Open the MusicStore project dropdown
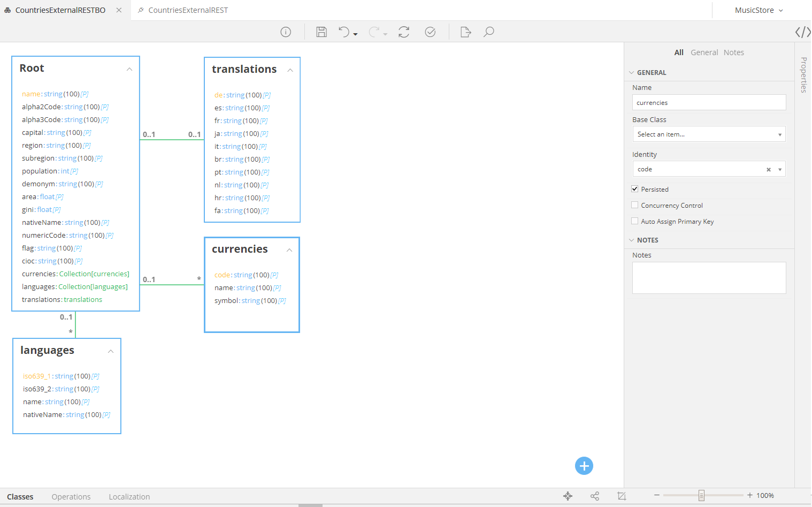The width and height of the screenshot is (812, 507). click(x=759, y=10)
